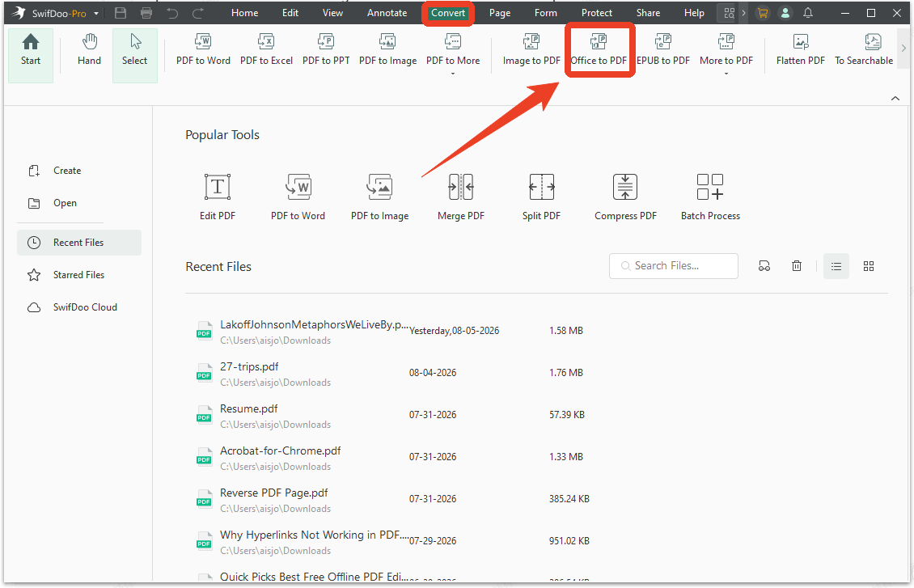Image resolution: width=914 pixels, height=588 pixels.
Task: Click the Search Files input field
Action: point(673,266)
